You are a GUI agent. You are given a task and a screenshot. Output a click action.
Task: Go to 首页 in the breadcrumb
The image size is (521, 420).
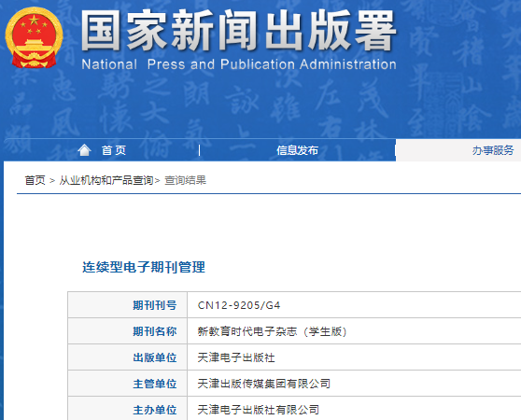pos(35,180)
